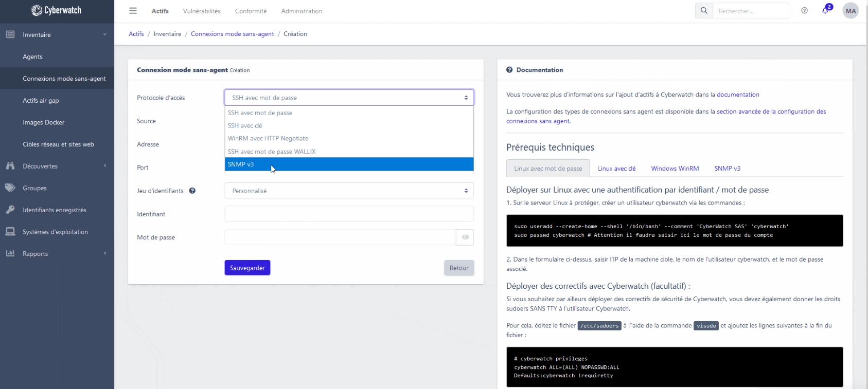Image resolution: width=868 pixels, height=389 pixels.
Task: Click the useradd command code block
Action: (x=675, y=231)
